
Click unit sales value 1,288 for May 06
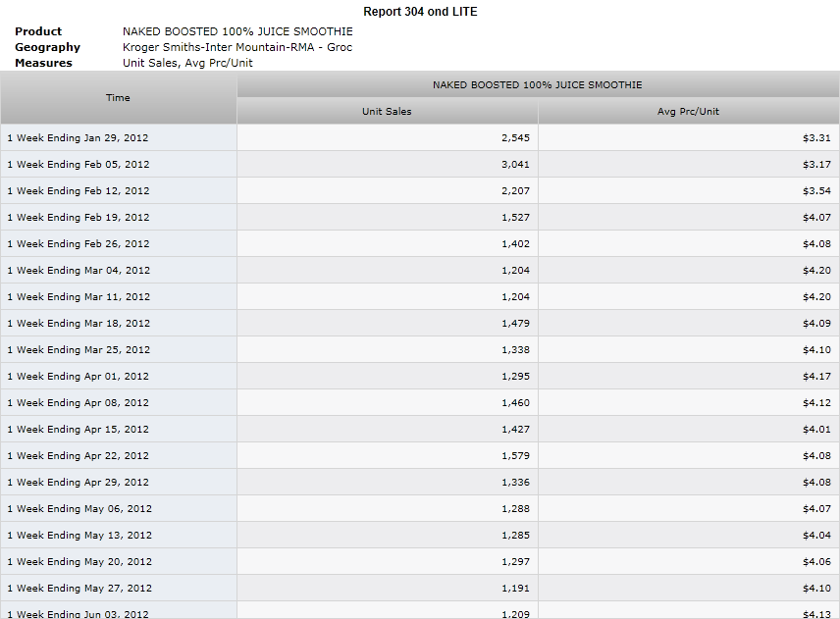tap(515, 509)
